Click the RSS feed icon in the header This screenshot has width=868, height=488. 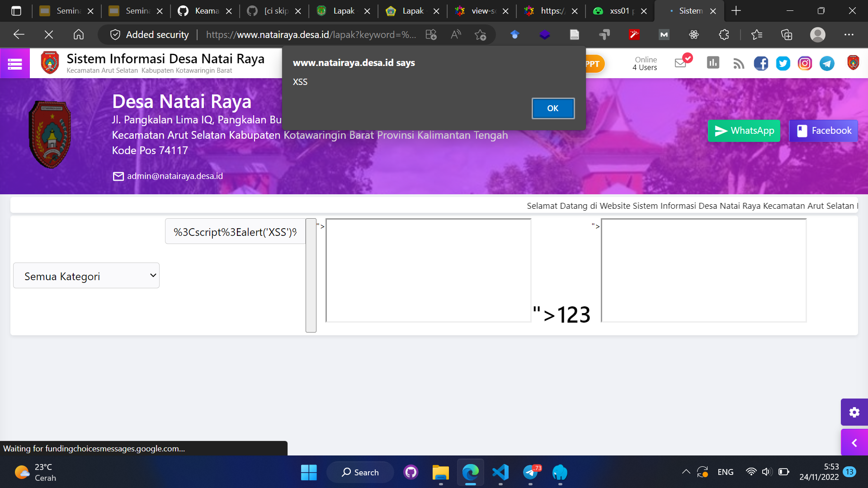pyautogui.click(x=739, y=63)
